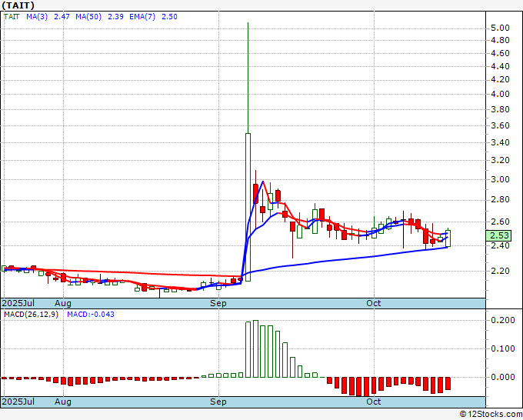This screenshot has width=523, height=420.
Task: Click the MA(3) legend label
Action: pyautogui.click(x=37, y=17)
